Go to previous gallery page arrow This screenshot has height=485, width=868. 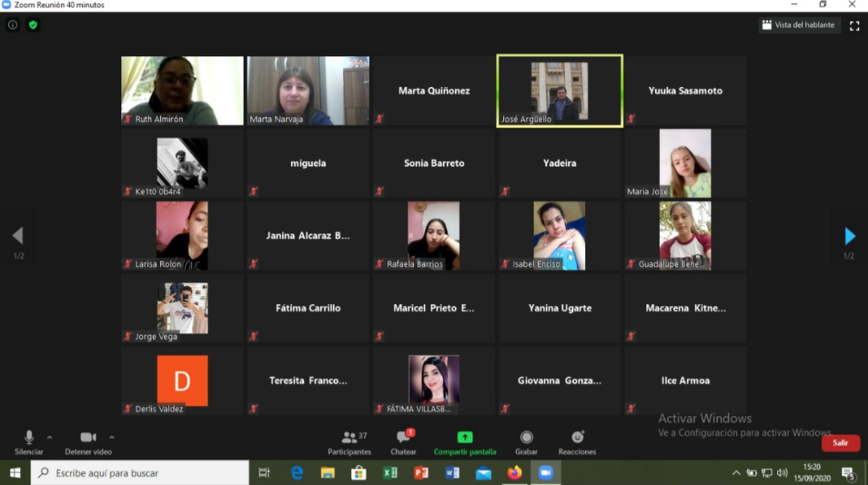pyautogui.click(x=18, y=236)
